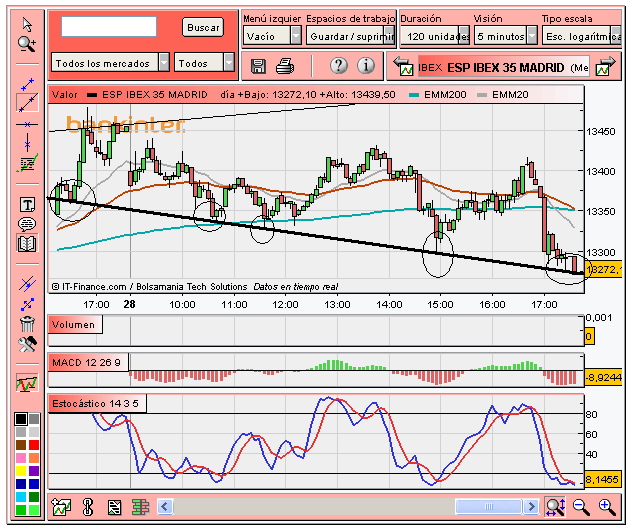
Task: Pick the purple color swatch
Action: point(34,471)
